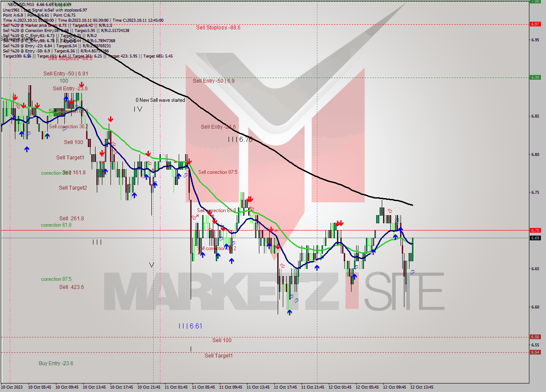Select the 'Sell Entry -50 | 6.9' label
Viewport: 546px width, 392px height.
213,81
